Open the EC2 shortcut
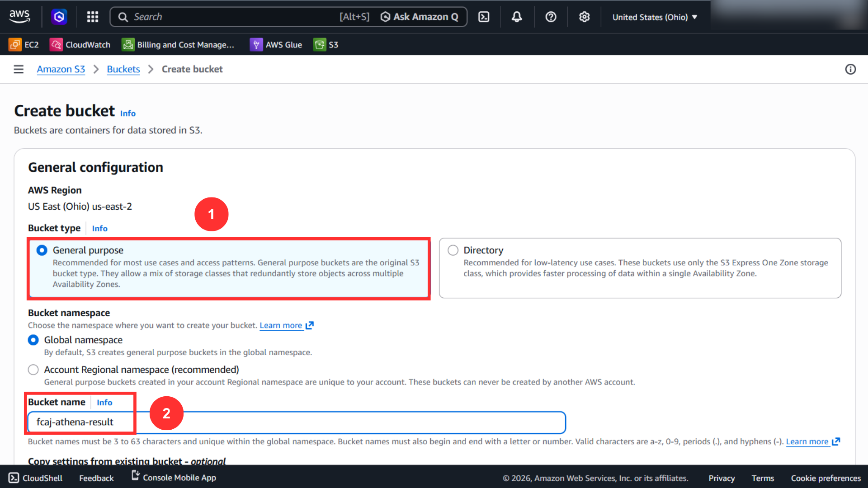The width and height of the screenshot is (868, 488). click(24, 44)
